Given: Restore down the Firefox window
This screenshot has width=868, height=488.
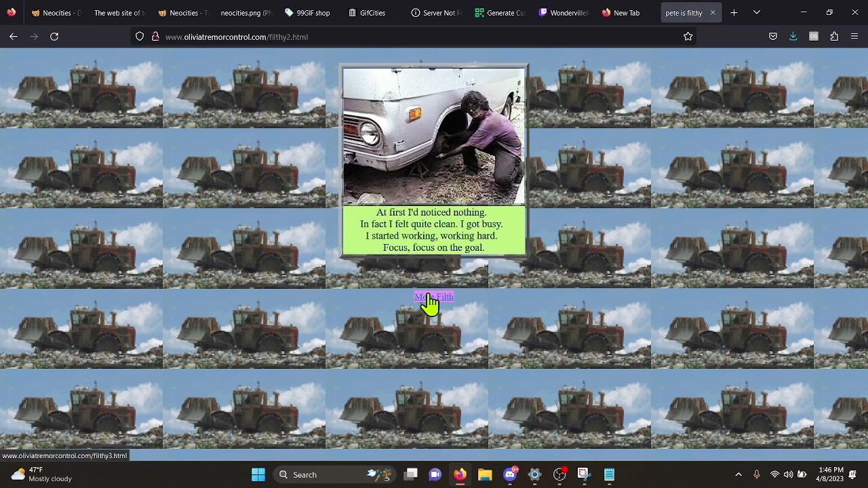Looking at the screenshot, I should (x=829, y=12).
